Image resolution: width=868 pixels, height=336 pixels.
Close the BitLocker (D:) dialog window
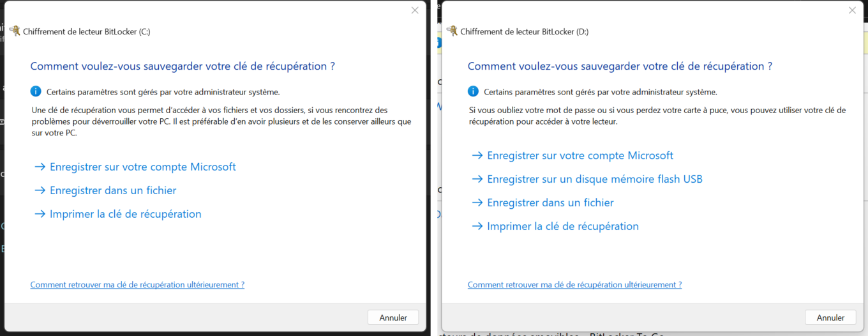pos(852,10)
